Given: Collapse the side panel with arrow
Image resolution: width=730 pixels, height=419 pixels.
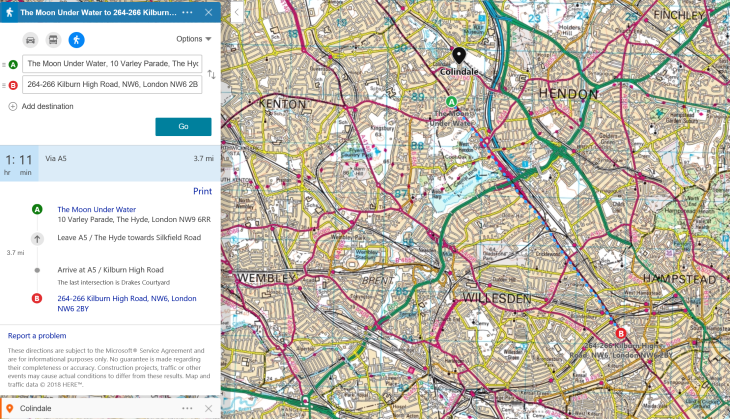Looking at the screenshot, I should [235, 12].
